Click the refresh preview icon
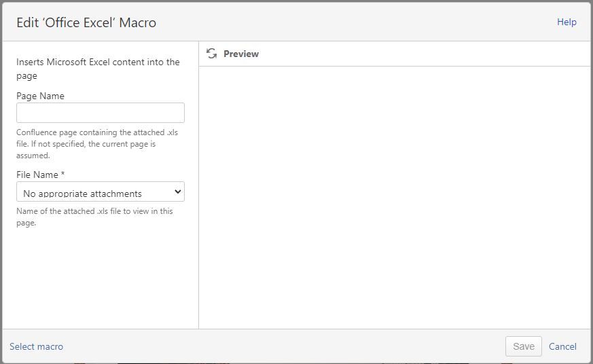Viewport: 593px width, 364px height. tap(211, 54)
